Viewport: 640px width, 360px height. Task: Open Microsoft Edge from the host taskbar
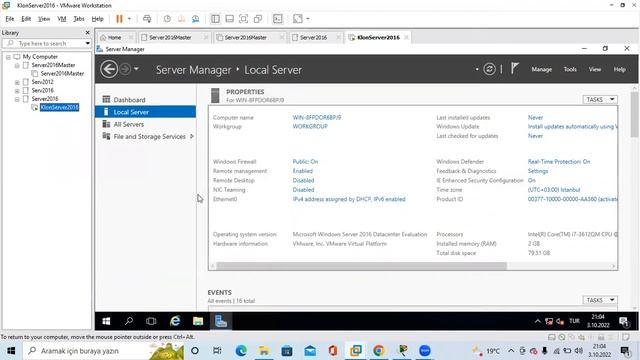[x=241, y=351]
